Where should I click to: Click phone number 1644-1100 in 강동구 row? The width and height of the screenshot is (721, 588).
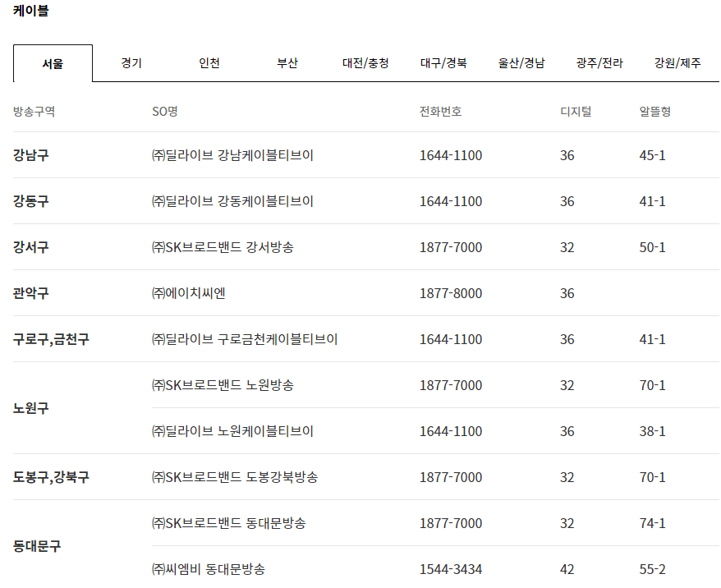(451, 201)
